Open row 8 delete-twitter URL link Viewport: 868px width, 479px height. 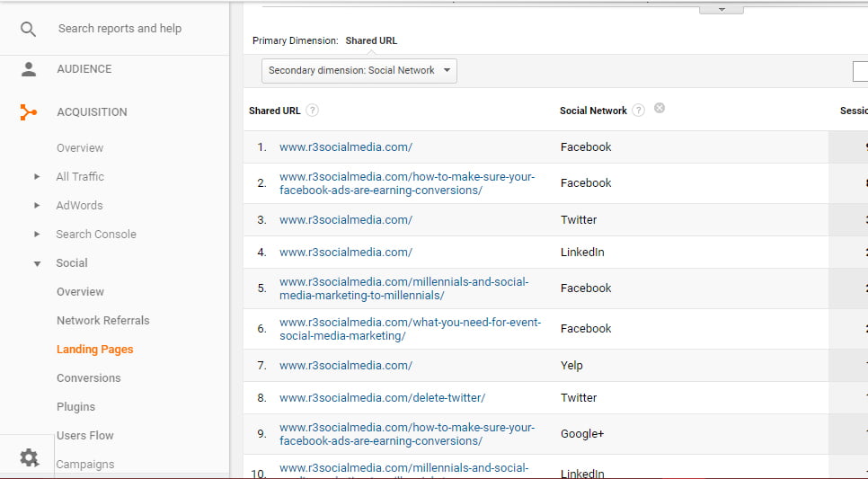click(383, 397)
